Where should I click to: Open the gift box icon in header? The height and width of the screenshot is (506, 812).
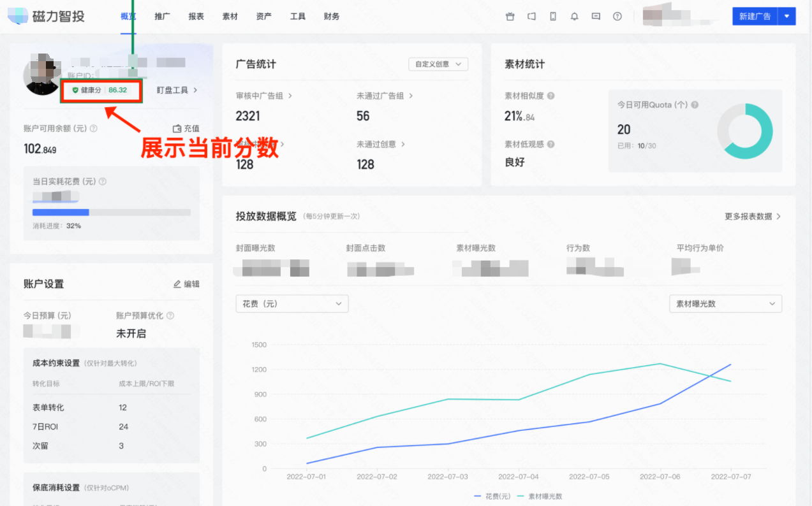tap(510, 17)
